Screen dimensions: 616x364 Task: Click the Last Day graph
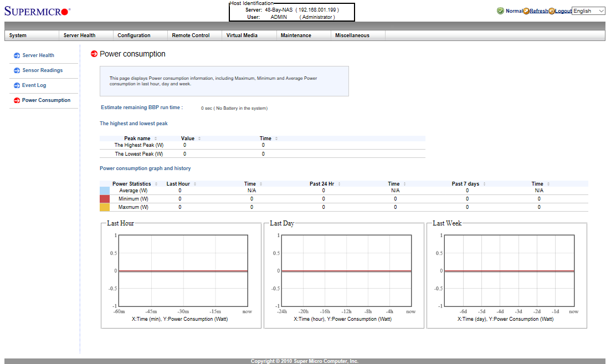tap(347, 271)
